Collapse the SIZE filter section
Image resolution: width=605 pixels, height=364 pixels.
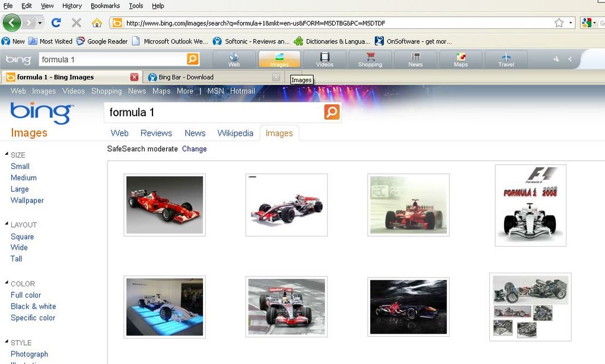click(7, 154)
